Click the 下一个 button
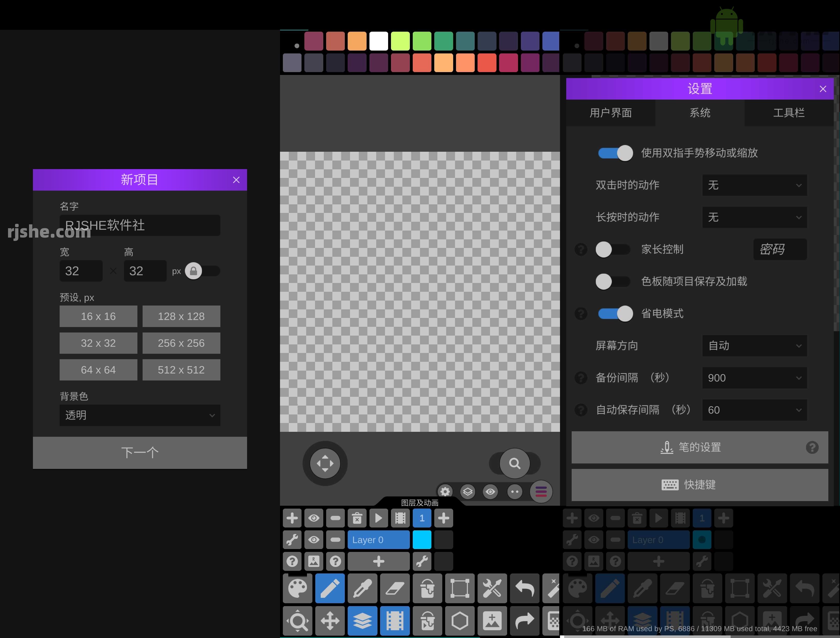Viewport: 840px width, 638px height. (x=140, y=453)
